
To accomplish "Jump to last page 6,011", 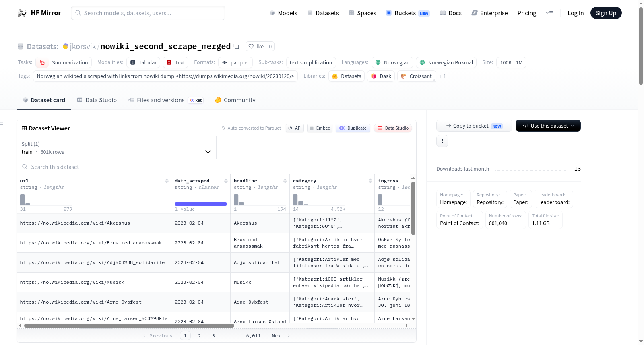I will [253, 336].
